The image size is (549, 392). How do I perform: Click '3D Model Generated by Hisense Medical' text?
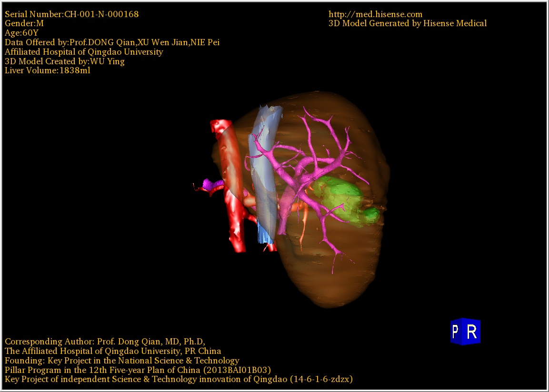coord(408,23)
